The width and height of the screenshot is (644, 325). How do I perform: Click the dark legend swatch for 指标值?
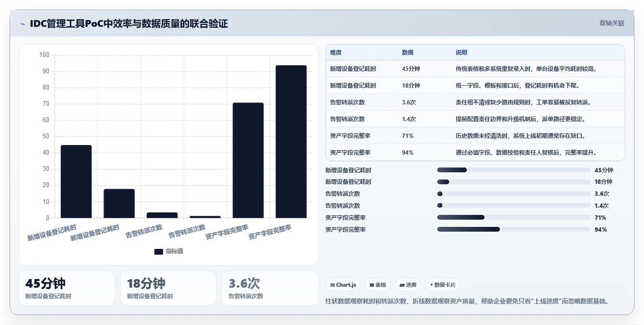click(158, 252)
